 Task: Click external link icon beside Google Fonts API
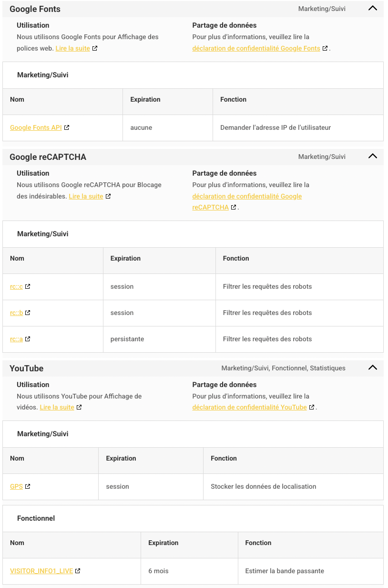[67, 127]
